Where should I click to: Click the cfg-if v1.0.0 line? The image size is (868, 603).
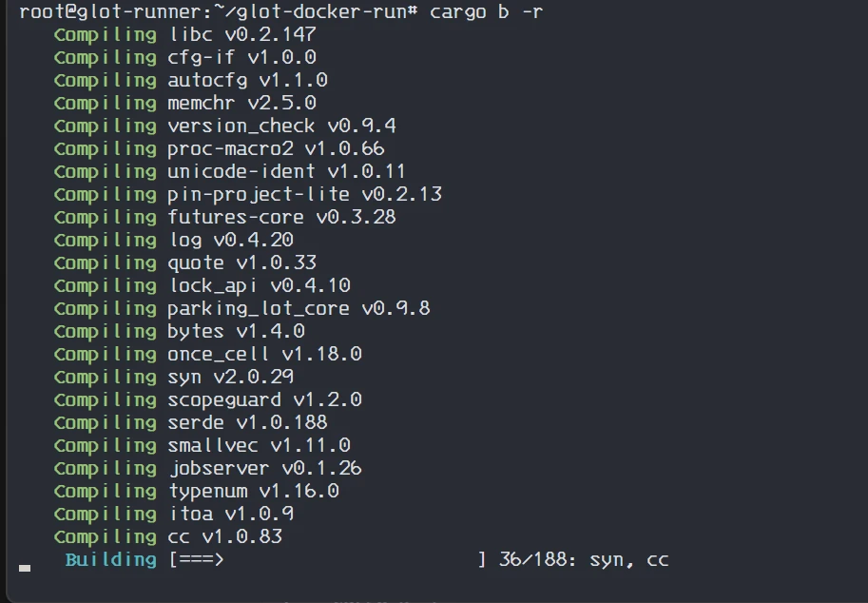tap(184, 57)
